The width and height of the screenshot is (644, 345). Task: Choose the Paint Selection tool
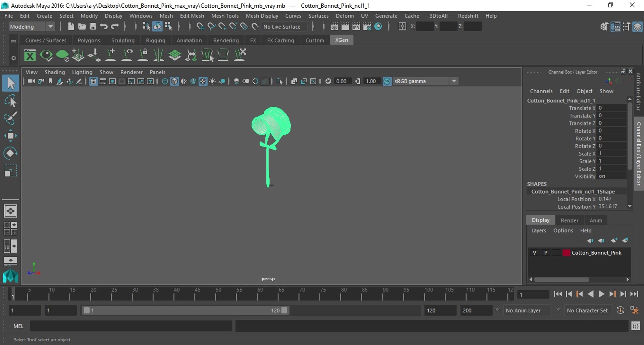(x=10, y=118)
